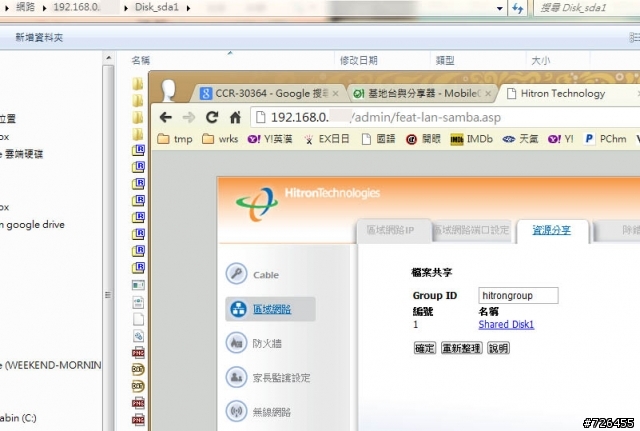Select the (C:) drive in navigation pane
Screen dimensions: 640x431
pos(18,418)
